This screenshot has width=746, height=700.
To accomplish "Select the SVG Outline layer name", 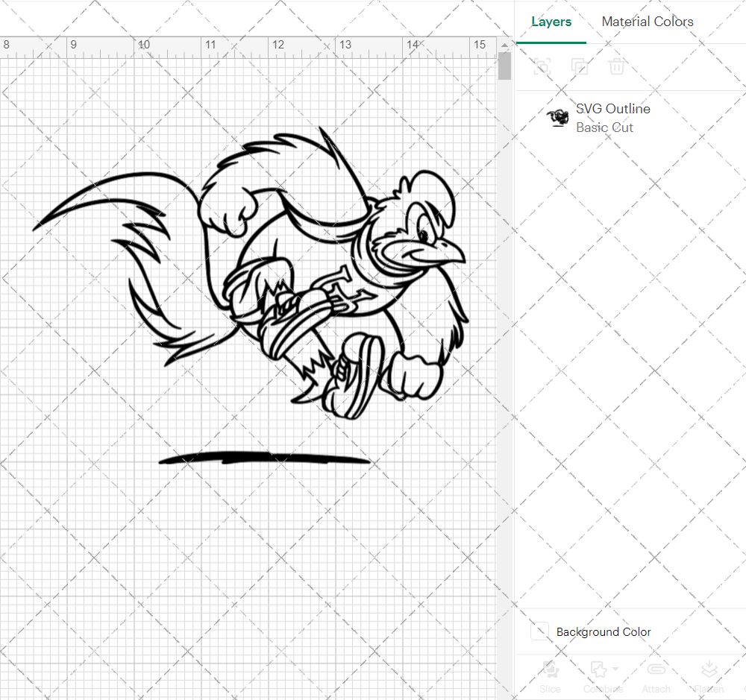I will [612, 109].
